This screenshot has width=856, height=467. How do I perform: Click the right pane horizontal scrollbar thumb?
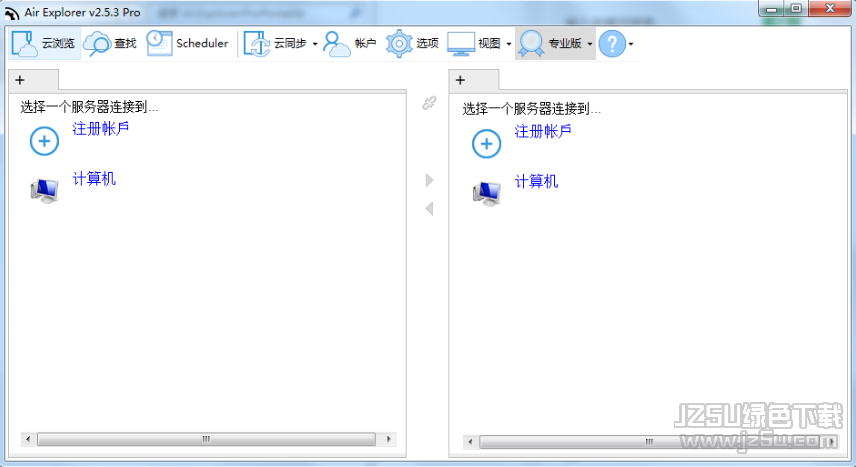[649, 441]
